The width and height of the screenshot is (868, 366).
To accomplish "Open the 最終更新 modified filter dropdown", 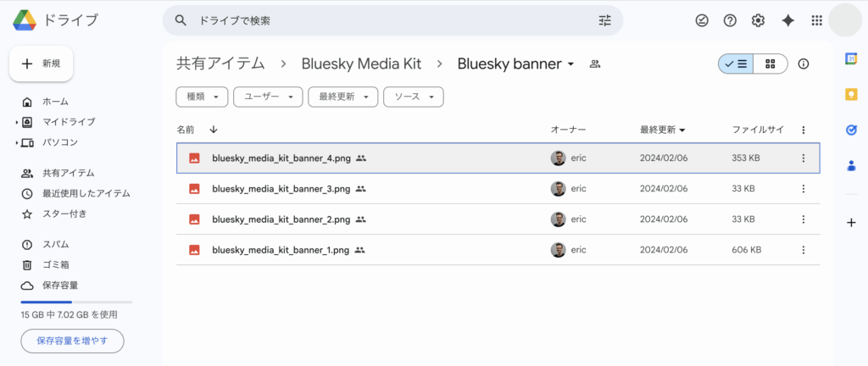I will point(343,97).
